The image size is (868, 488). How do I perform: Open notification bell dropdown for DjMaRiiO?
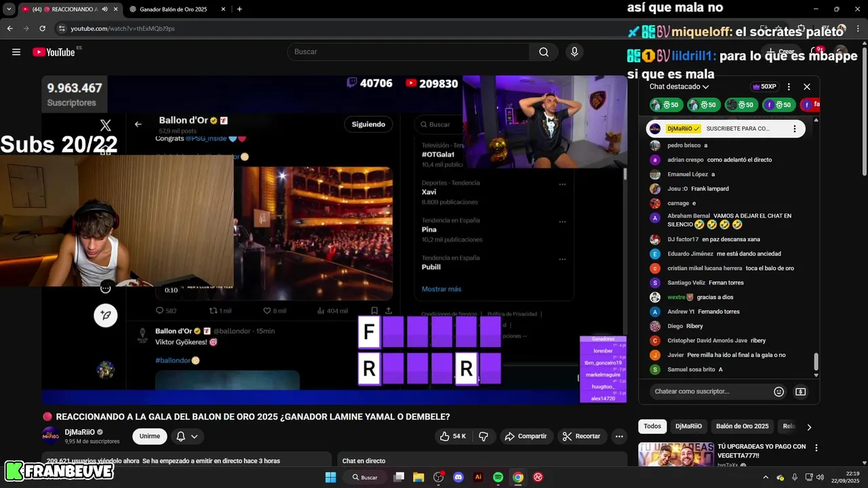[187, 436]
